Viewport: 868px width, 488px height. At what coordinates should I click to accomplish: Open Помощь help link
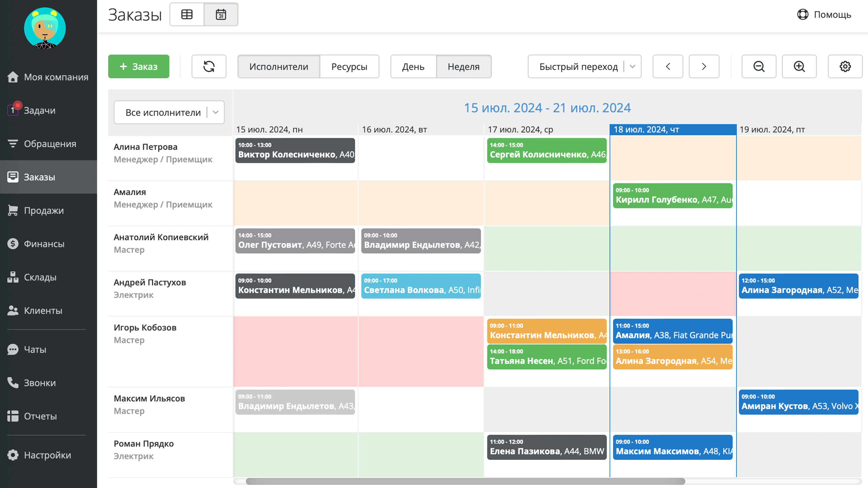(824, 15)
